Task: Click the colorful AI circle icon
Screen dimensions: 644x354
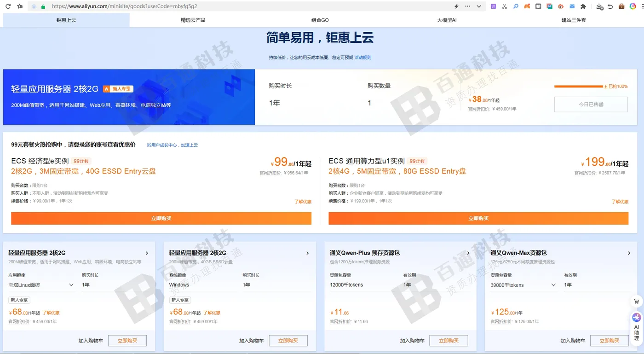Action: [x=633, y=6]
